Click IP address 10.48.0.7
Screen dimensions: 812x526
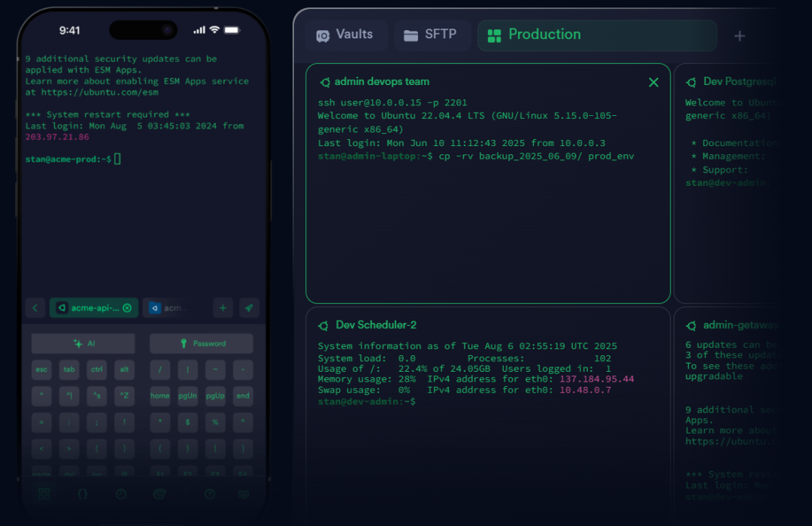point(585,390)
